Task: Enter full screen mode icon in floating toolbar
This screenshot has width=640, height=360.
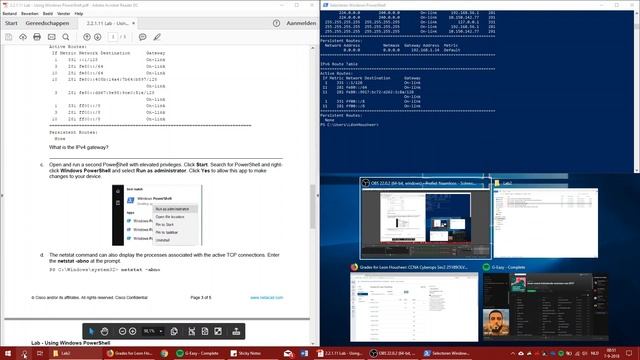Action: (218, 331)
